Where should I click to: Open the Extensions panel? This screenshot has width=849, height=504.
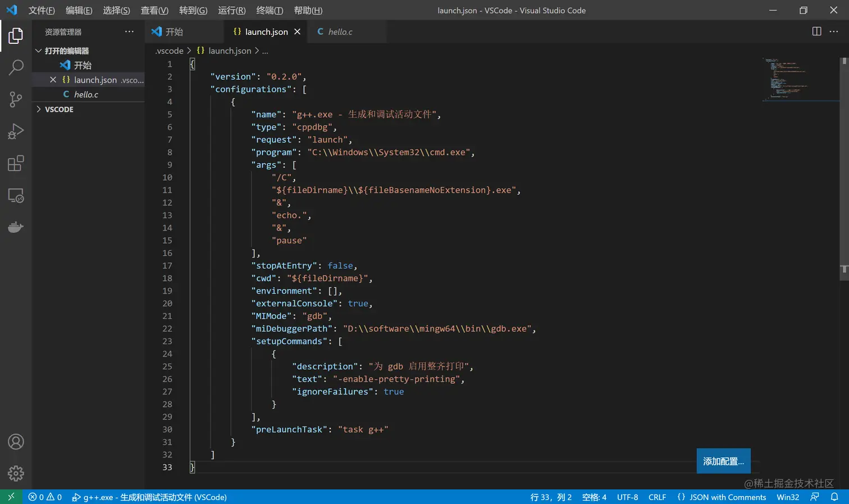(15, 163)
